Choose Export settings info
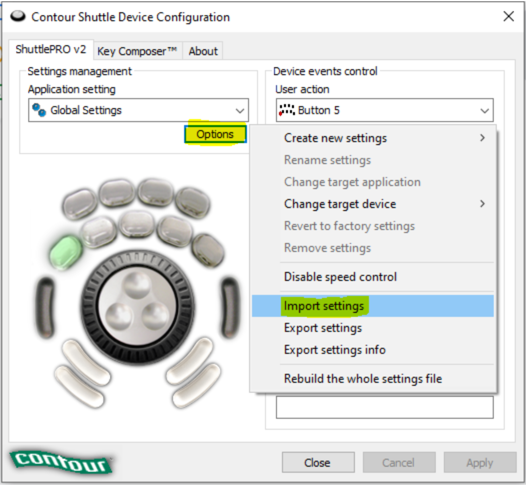This screenshot has height=486, width=526. pos(373,350)
